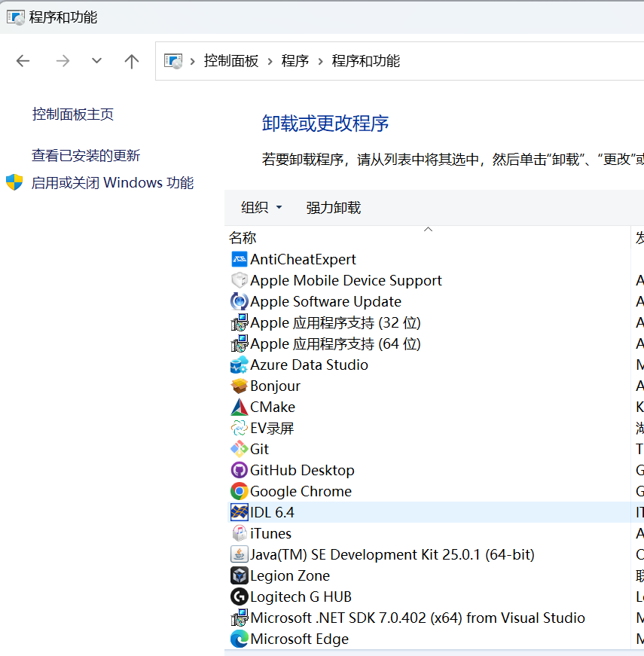Click the Git program icon
644x656 pixels.
239,449
